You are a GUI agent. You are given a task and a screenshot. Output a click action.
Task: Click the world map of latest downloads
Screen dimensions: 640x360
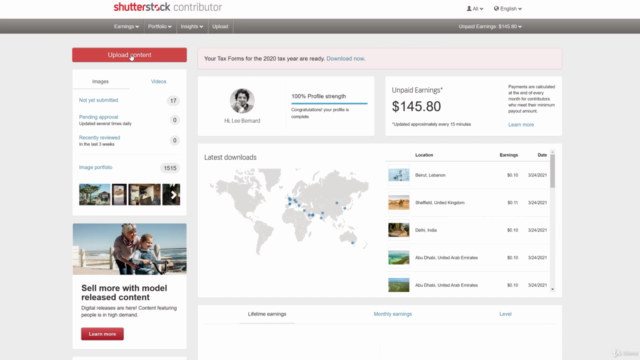289,211
